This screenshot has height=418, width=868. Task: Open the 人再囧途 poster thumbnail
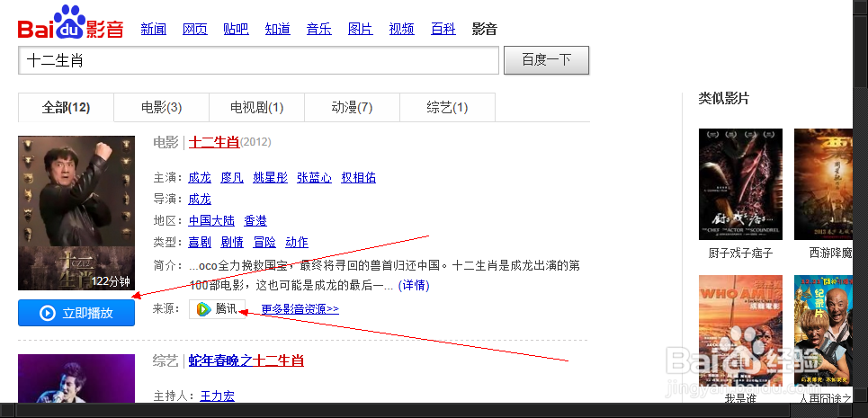824,331
